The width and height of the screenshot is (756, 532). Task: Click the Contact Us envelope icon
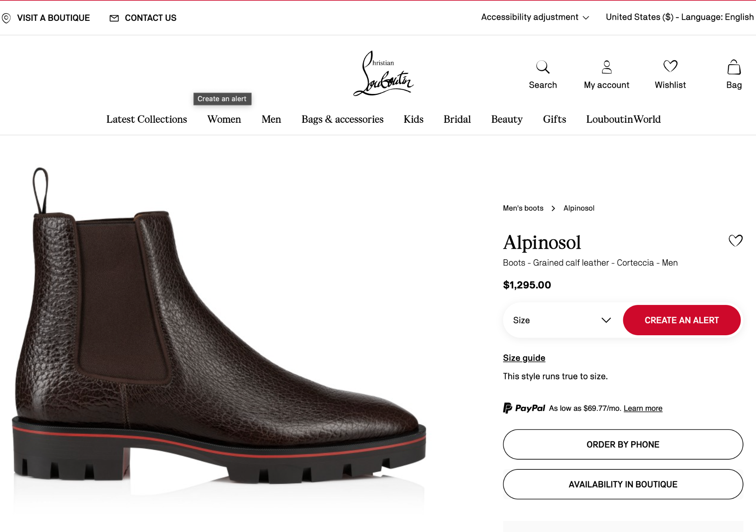(114, 18)
